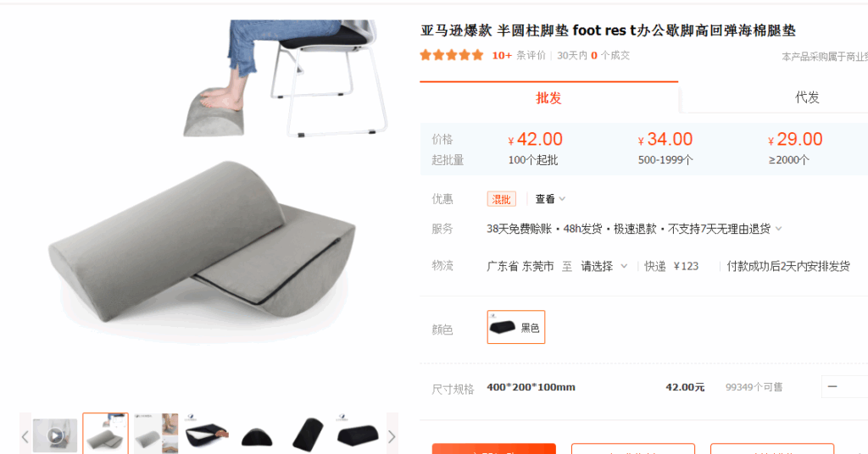Click the five-star rating icons
This screenshot has height=454, width=868.
(452, 55)
